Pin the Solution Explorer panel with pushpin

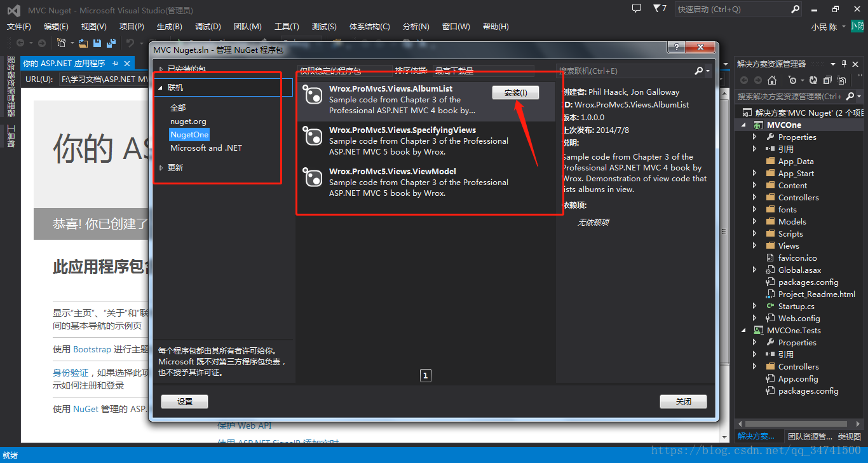coord(844,64)
